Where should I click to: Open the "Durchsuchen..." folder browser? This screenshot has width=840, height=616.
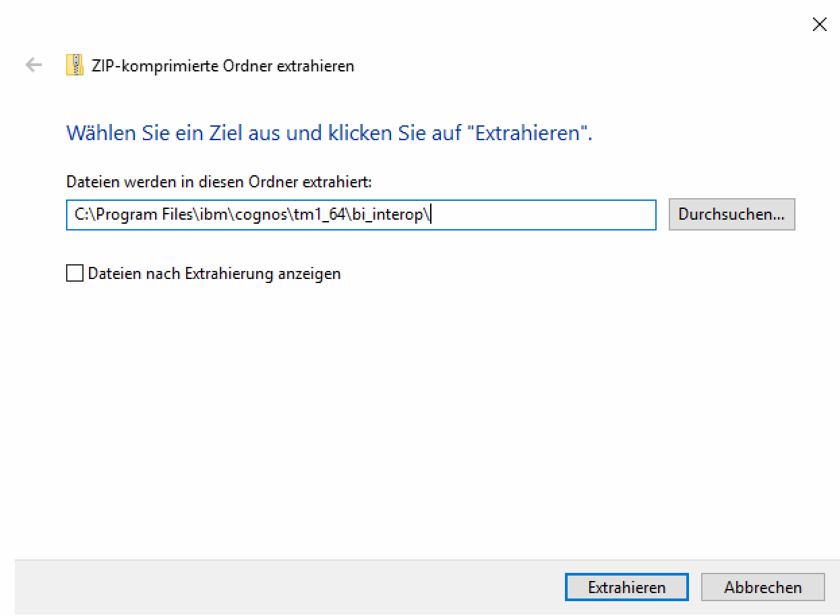pyautogui.click(x=731, y=214)
